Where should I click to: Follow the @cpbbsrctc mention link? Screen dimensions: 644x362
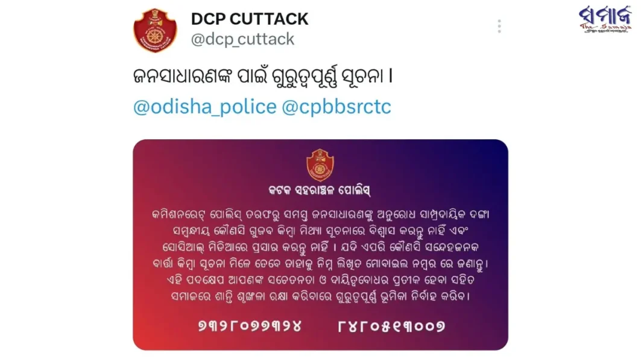point(336,107)
